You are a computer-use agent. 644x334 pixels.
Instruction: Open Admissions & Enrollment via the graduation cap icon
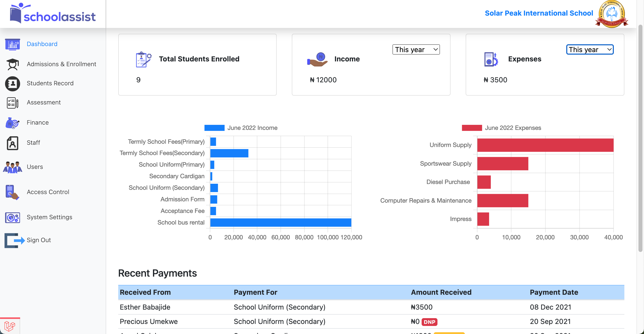(12, 64)
